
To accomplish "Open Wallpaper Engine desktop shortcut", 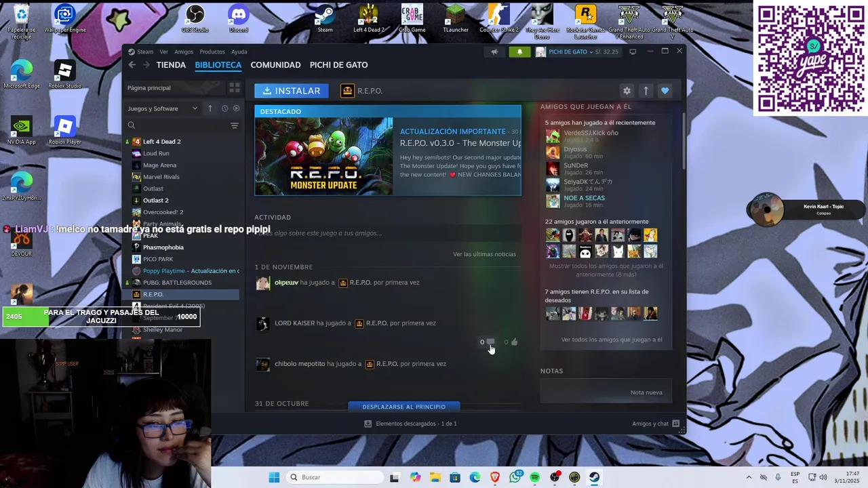I will pos(65,18).
